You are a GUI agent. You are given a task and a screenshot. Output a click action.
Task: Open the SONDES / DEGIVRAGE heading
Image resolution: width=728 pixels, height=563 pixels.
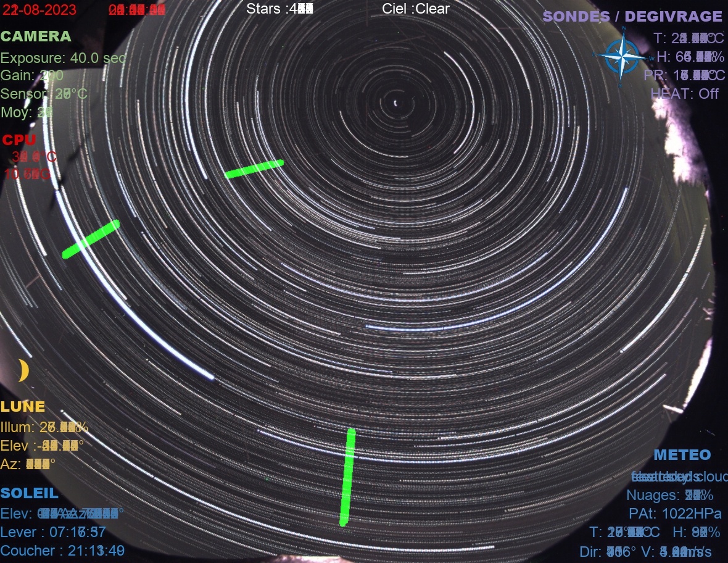632,17
